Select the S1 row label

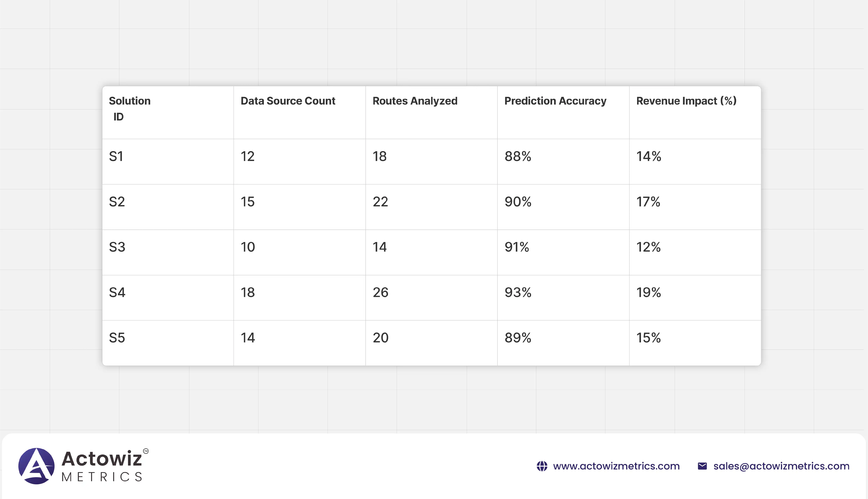pos(116,156)
